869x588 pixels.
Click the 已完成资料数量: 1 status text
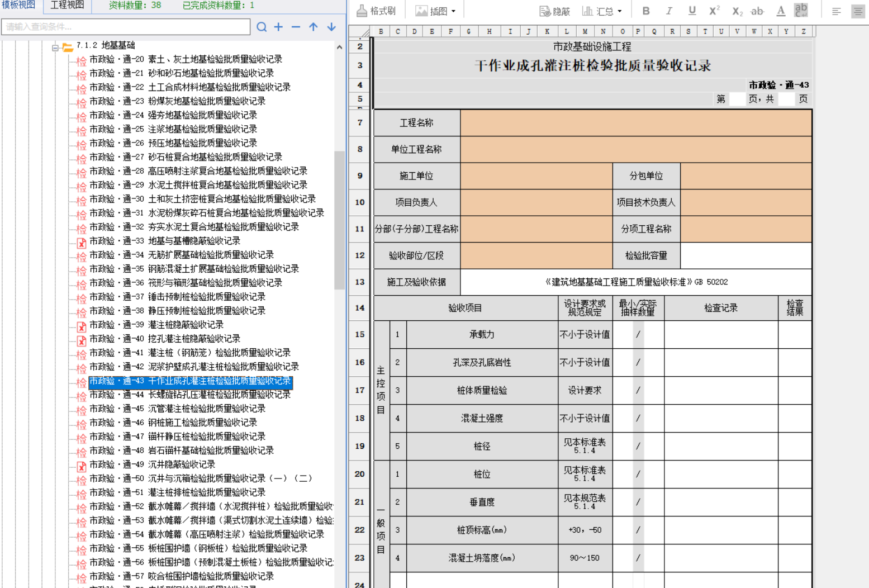[x=219, y=5]
